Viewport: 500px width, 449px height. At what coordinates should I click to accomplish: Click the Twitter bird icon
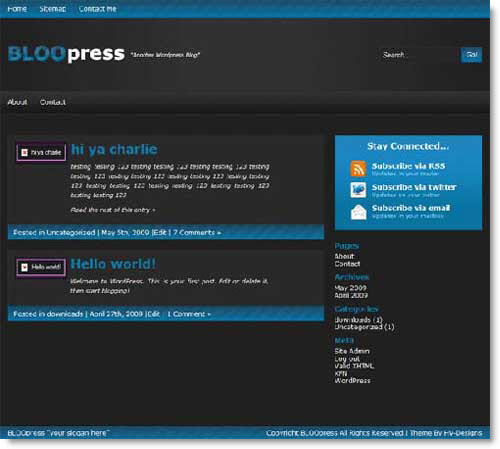pyautogui.click(x=358, y=190)
